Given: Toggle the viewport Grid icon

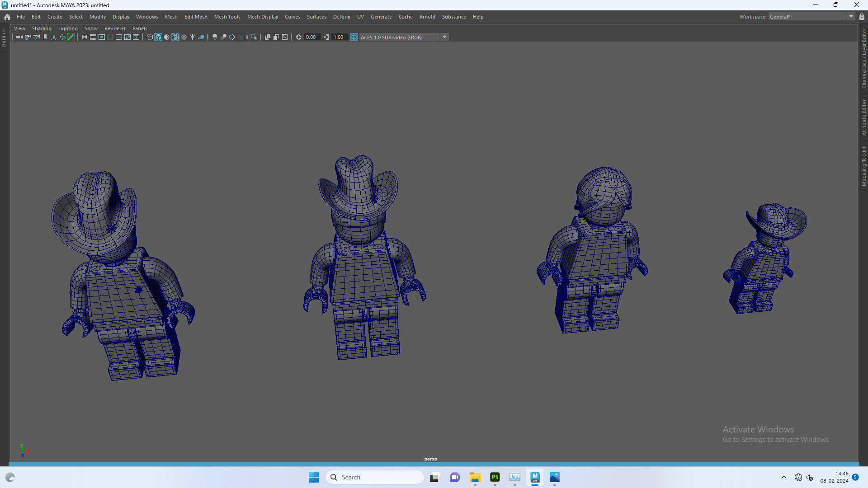Looking at the screenshot, I should (85, 37).
